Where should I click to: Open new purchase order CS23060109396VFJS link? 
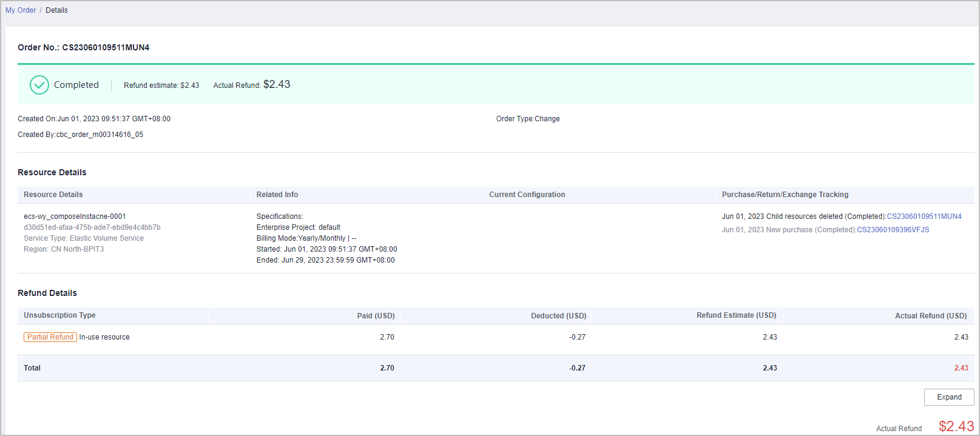coord(893,230)
